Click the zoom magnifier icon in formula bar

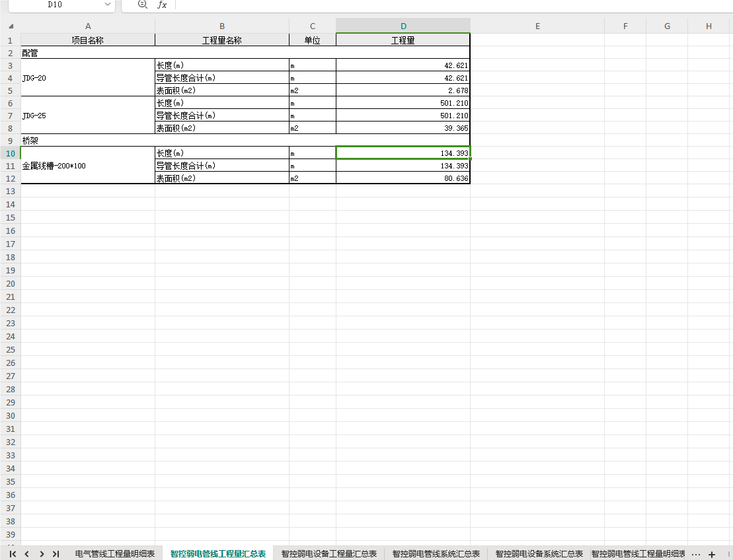click(143, 5)
